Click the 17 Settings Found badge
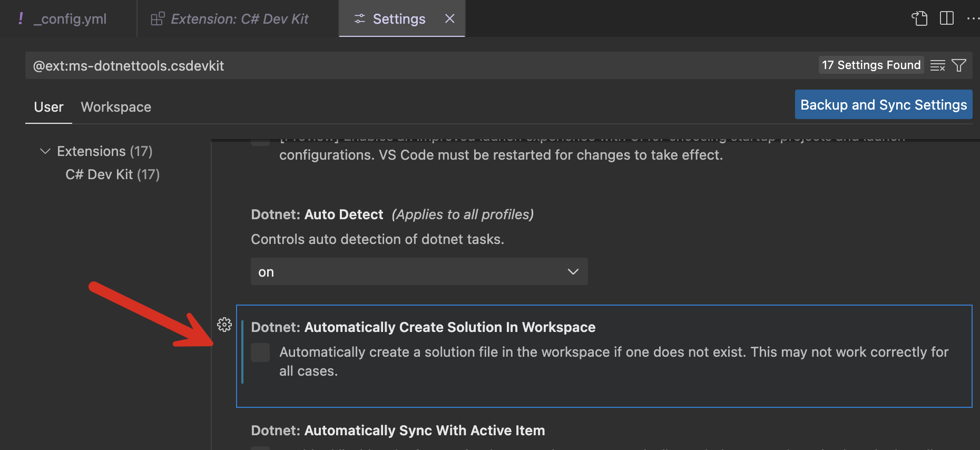980x450 pixels. (871, 65)
